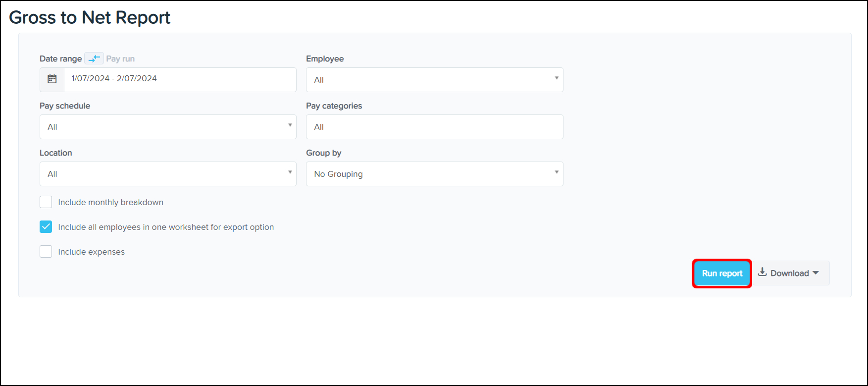Click the Pay schedule dropdown arrow

[x=290, y=125]
